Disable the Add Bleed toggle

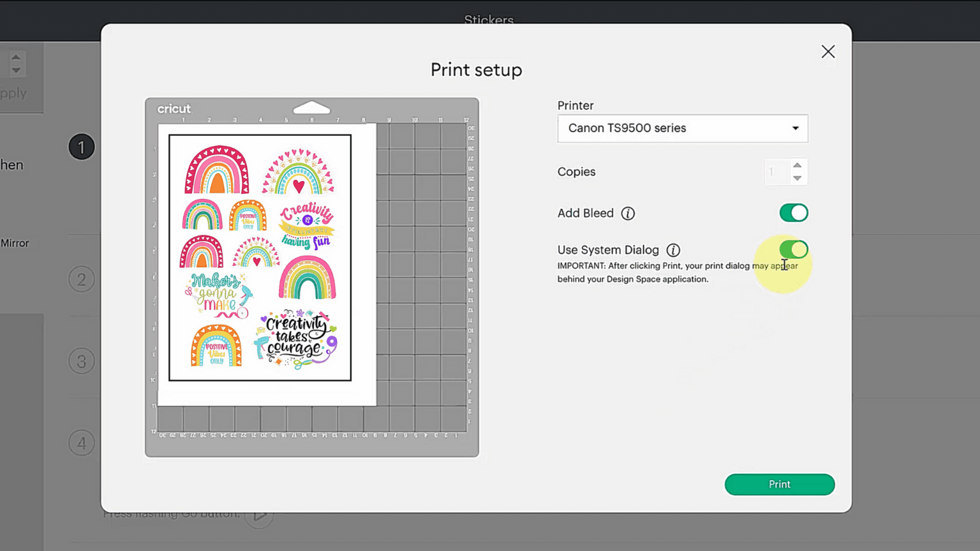(793, 213)
